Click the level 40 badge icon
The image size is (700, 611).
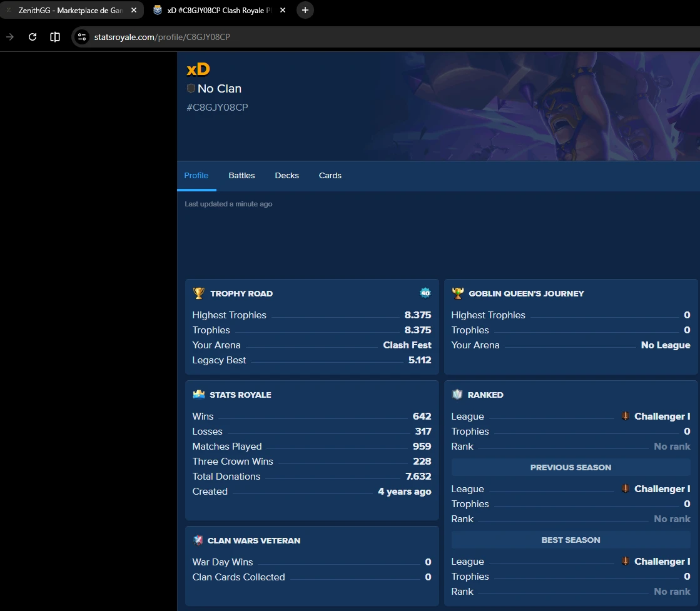(425, 293)
